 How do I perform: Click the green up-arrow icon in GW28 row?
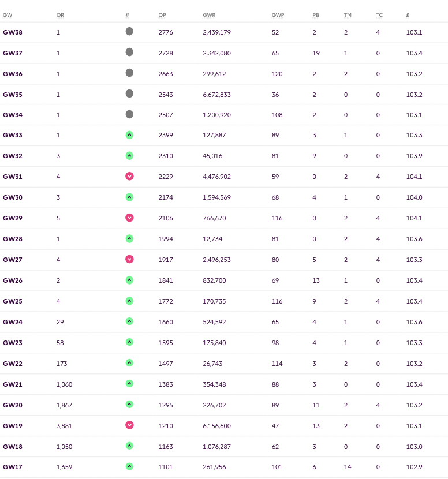pos(129,238)
